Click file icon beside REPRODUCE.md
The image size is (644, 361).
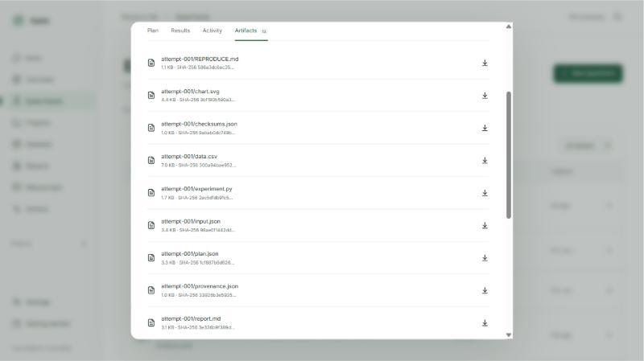pos(151,63)
